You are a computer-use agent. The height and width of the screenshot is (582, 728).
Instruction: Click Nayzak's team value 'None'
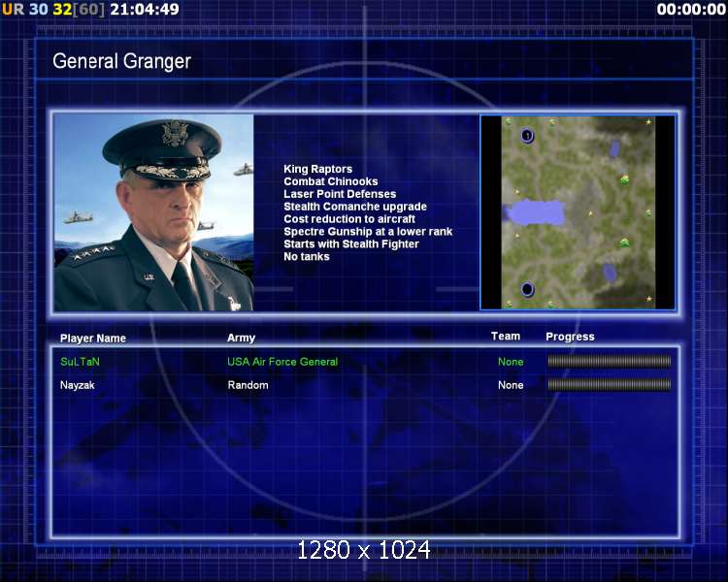511,385
